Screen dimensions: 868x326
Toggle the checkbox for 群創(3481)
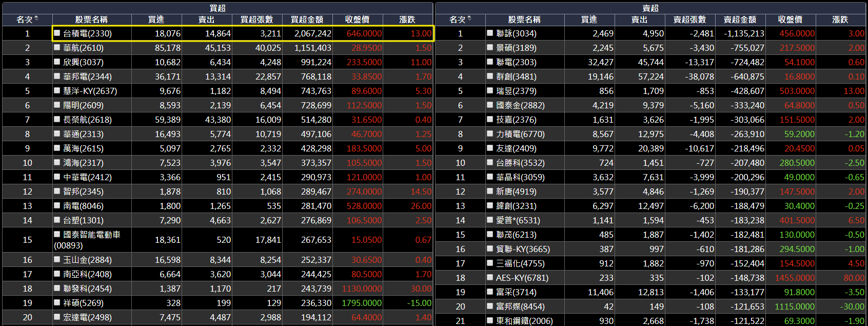tap(490, 76)
